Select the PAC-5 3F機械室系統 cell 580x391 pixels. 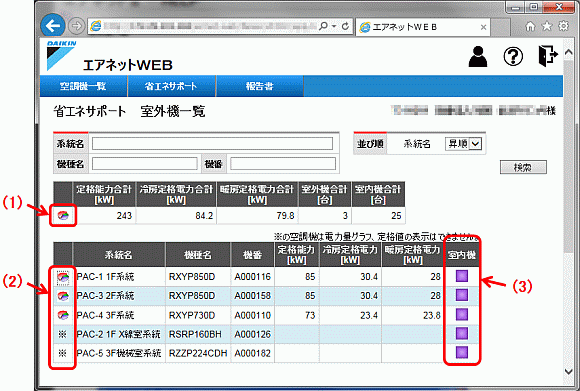(119, 353)
